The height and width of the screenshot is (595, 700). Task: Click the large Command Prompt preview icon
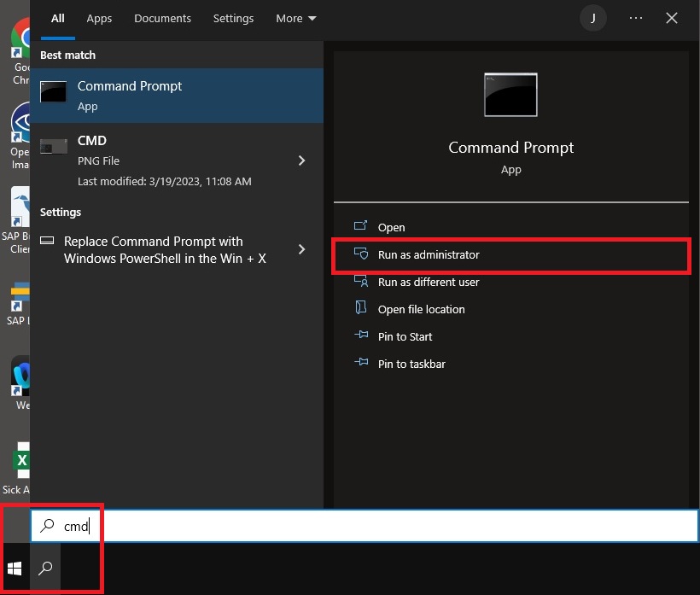[510, 95]
